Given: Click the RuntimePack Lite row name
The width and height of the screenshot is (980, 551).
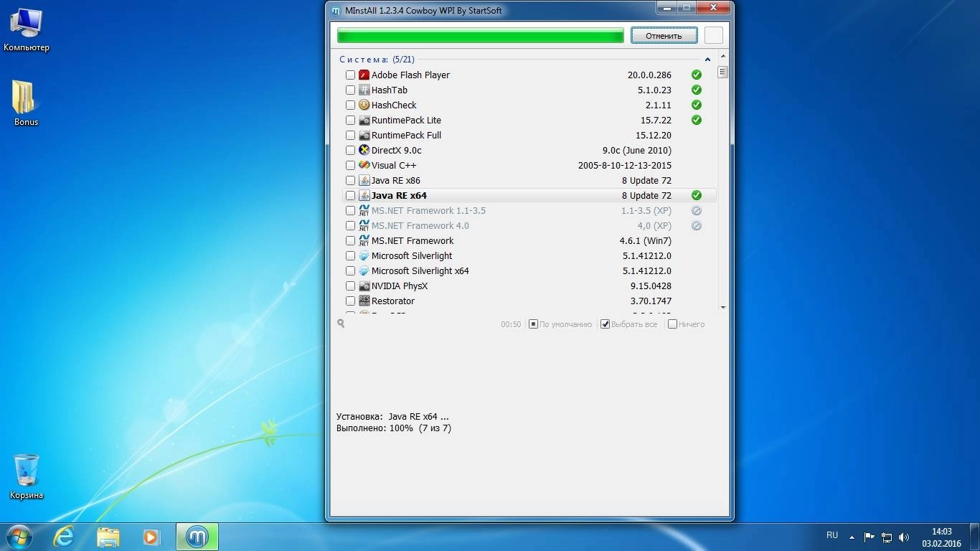Looking at the screenshot, I should [406, 120].
